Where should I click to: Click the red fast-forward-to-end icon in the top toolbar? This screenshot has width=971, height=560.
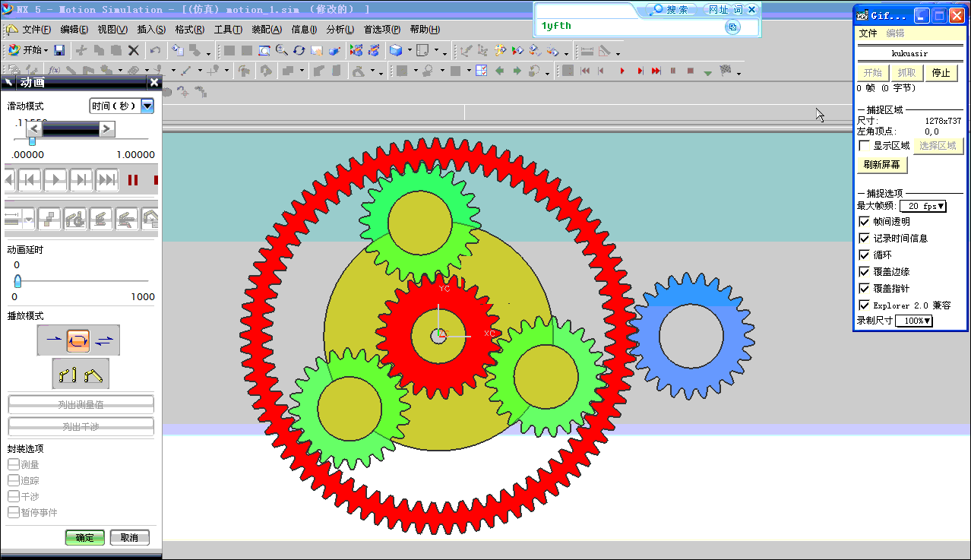click(x=656, y=71)
